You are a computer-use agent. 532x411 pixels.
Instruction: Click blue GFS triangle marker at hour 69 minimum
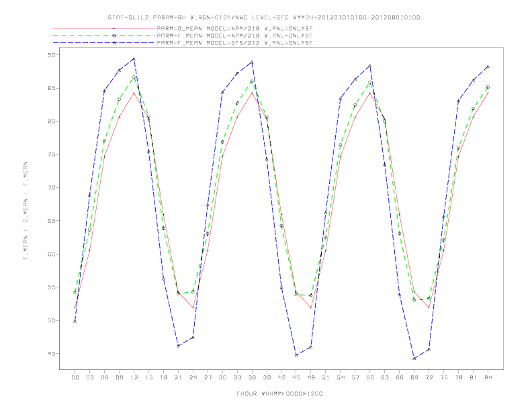[414, 359]
